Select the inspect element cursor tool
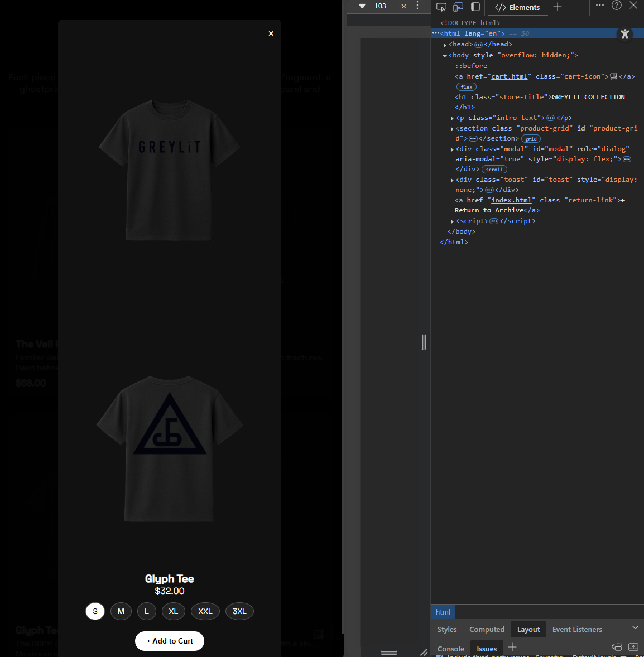This screenshot has height=657, width=644. (x=441, y=7)
